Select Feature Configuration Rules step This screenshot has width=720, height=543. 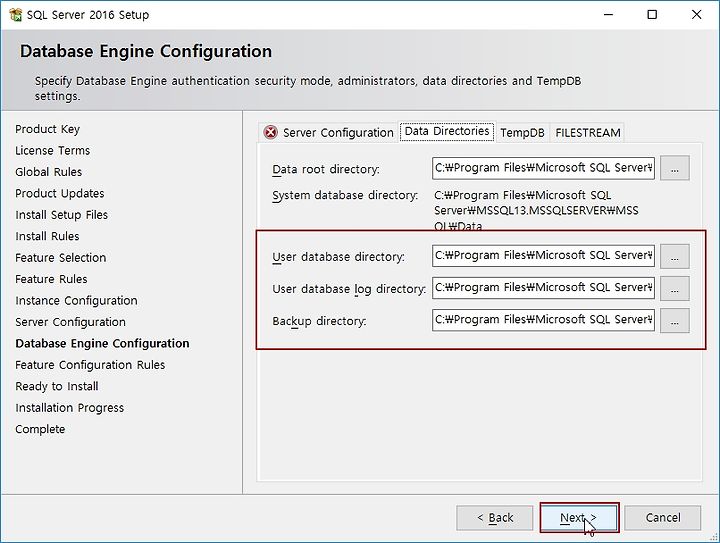click(90, 365)
